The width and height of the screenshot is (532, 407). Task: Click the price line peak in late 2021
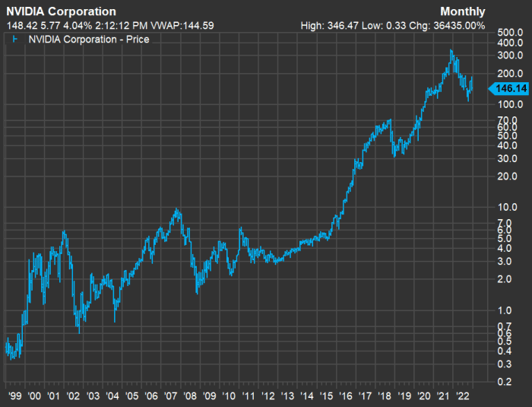[451, 51]
